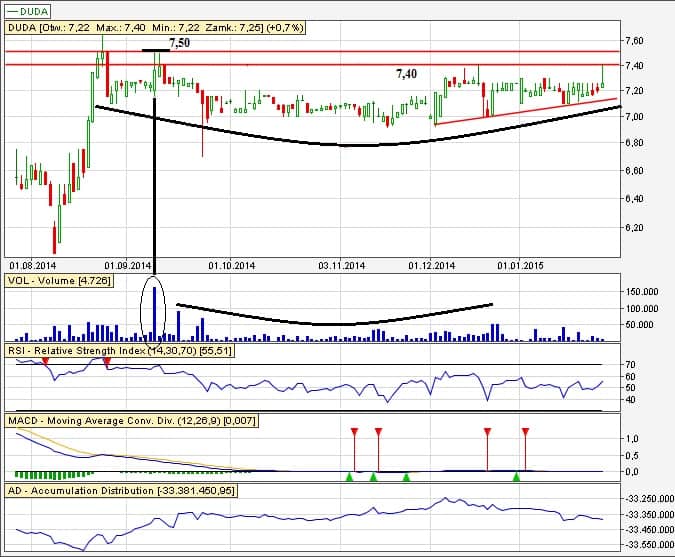Image resolution: width=675 pixels, height=557 pixels.
Task: Click the rightmost red MACD signal marker
Action: click(x=525, y=432)
